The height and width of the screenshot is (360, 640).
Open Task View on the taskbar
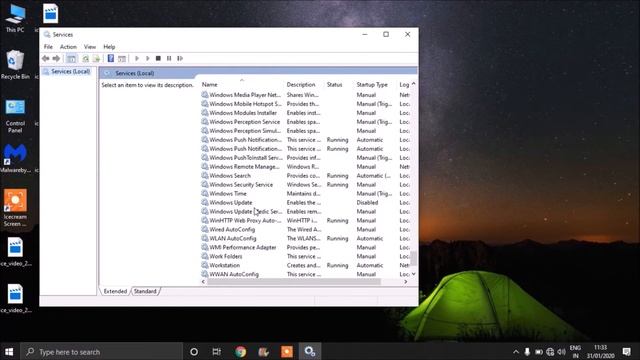click(x=217, y=351)
